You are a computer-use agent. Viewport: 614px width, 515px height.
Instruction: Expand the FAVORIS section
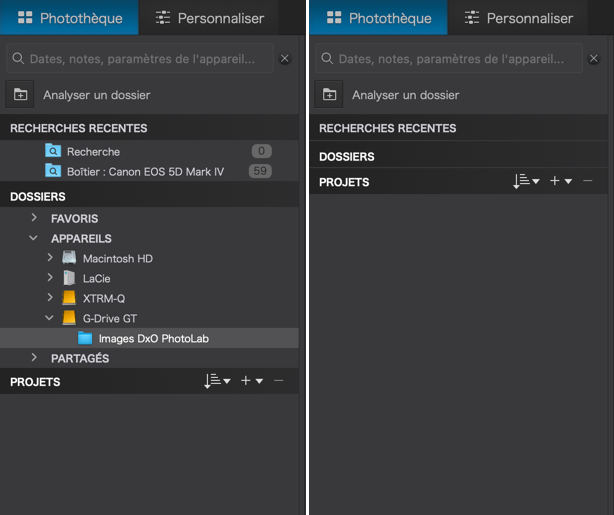pyautogui.click(x=34, y=218)
